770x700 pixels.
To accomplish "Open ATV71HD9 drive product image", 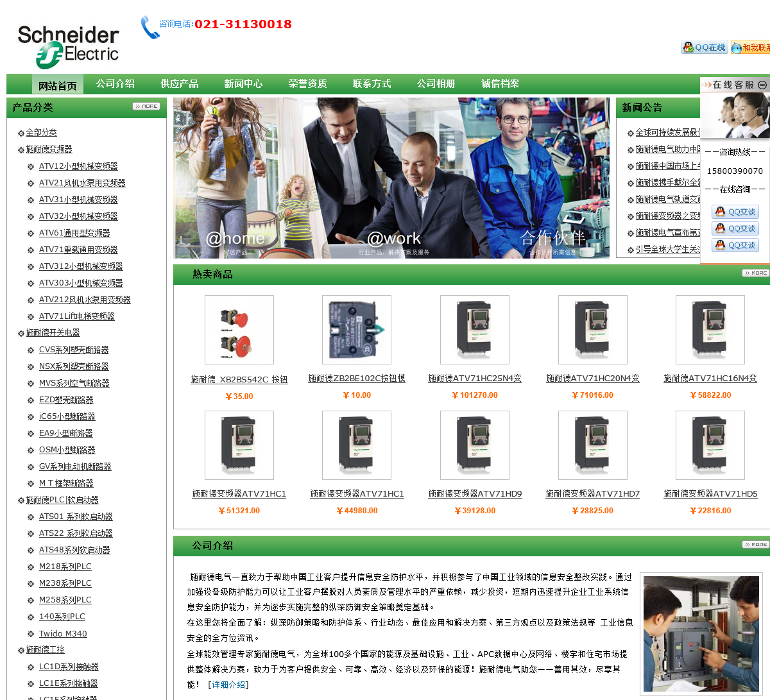I will [475, 445].
